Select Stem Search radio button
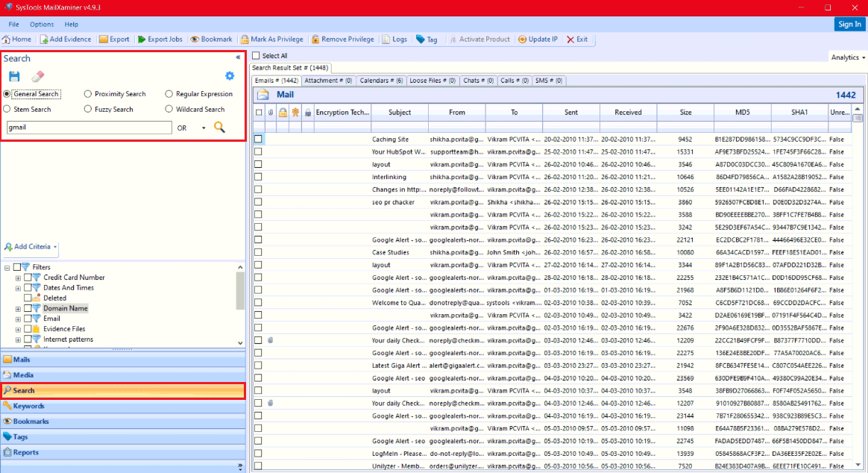 coord(7,110)
